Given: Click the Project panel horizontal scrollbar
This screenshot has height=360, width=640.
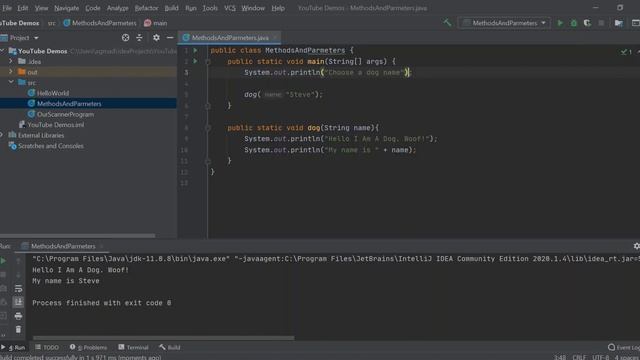Looking at the screenshot, I should [78, 236].
